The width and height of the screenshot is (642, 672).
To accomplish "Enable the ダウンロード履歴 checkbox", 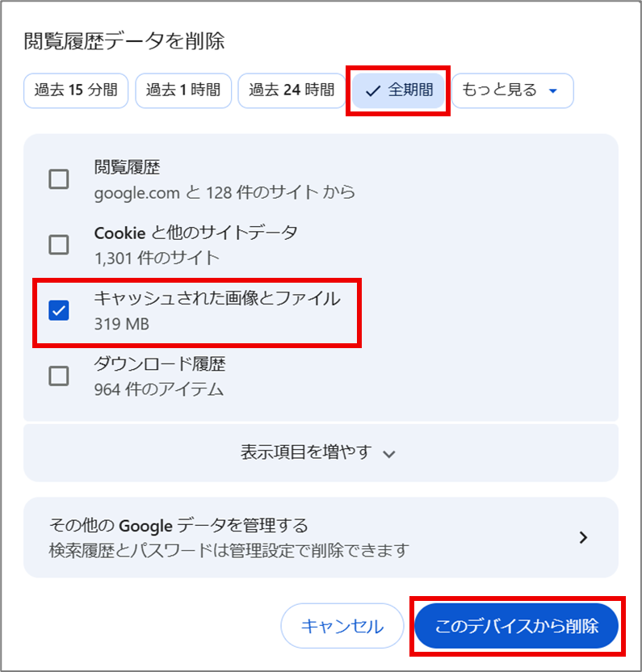I will pos(58,376).
